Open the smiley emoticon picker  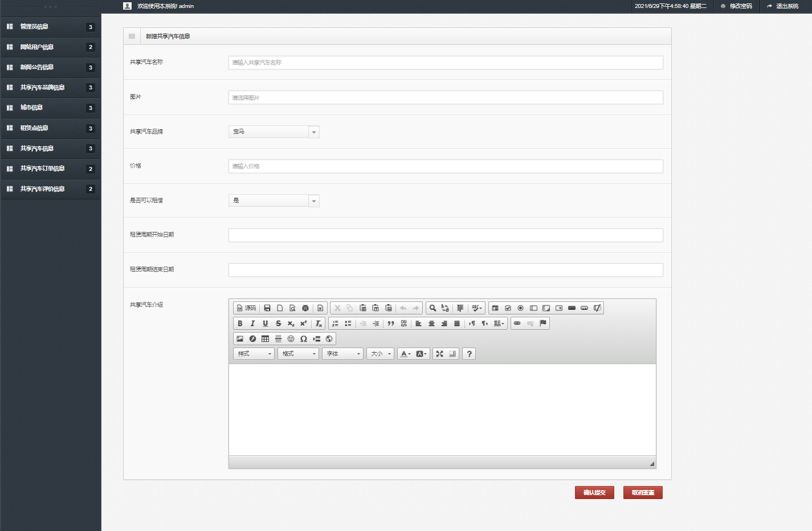pyautogui.click(x=291, y=339)
